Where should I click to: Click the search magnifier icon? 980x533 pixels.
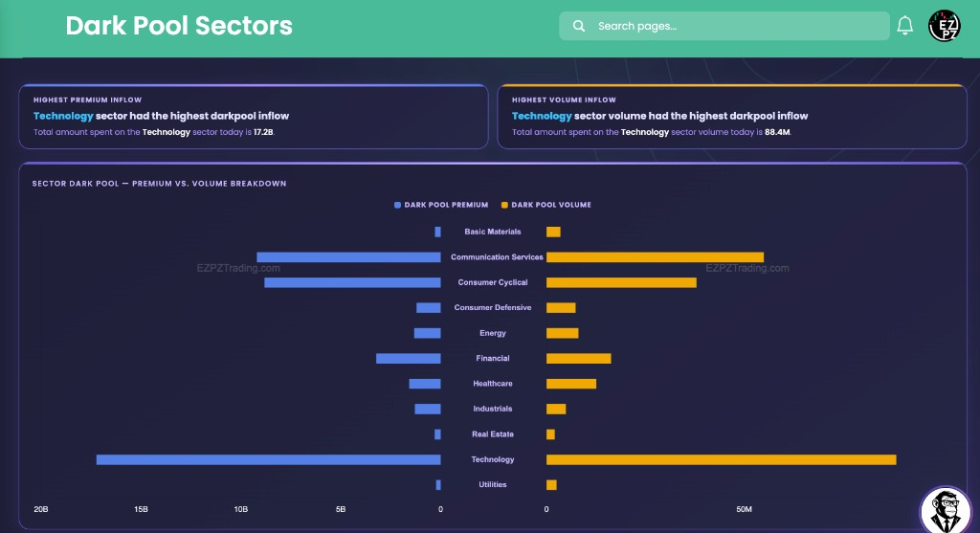coord(579,26)
